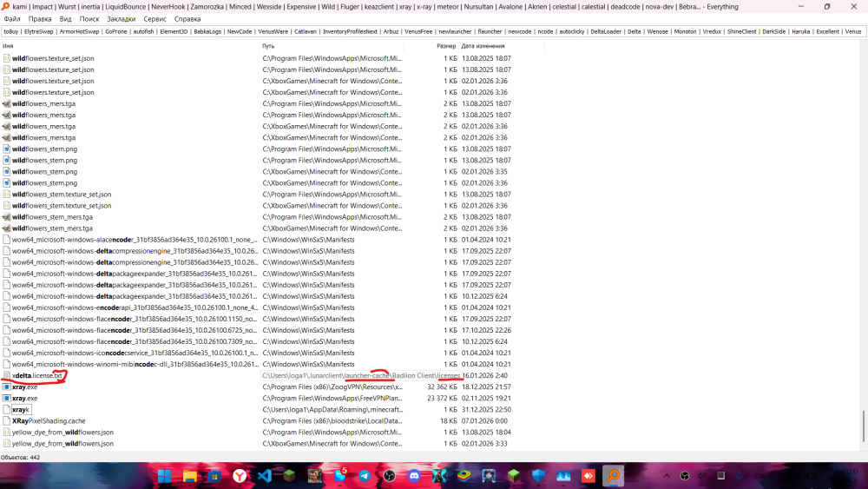Screen dimensions: 868x489
Task: Click size 23 372 КБ cell
Action: click(441, 398)
